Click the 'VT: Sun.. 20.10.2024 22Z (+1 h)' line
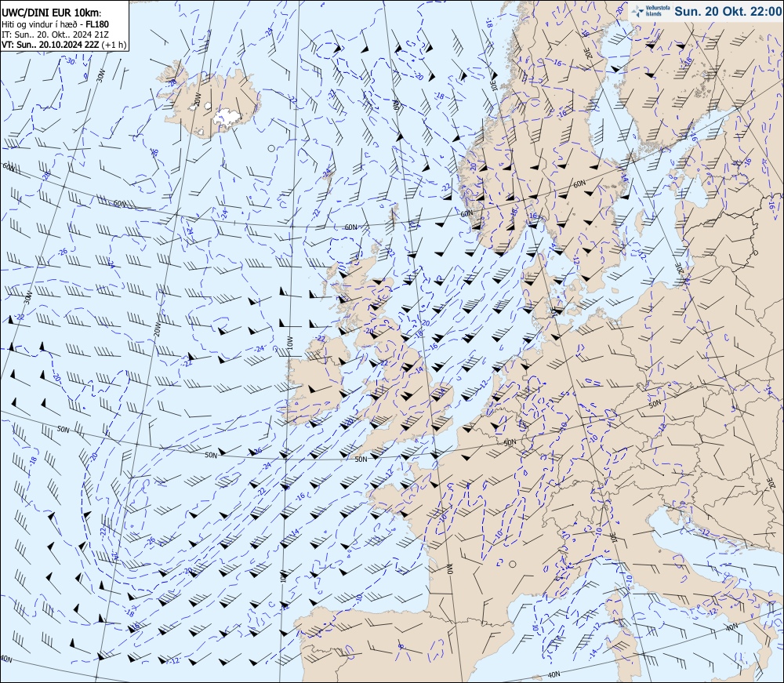 point(64,45)
